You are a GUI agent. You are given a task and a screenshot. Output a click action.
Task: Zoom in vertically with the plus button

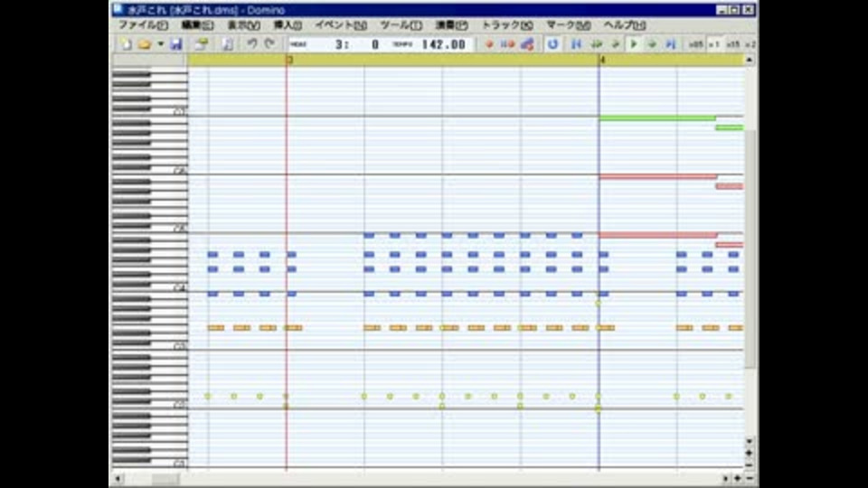(x=750, y=453)
